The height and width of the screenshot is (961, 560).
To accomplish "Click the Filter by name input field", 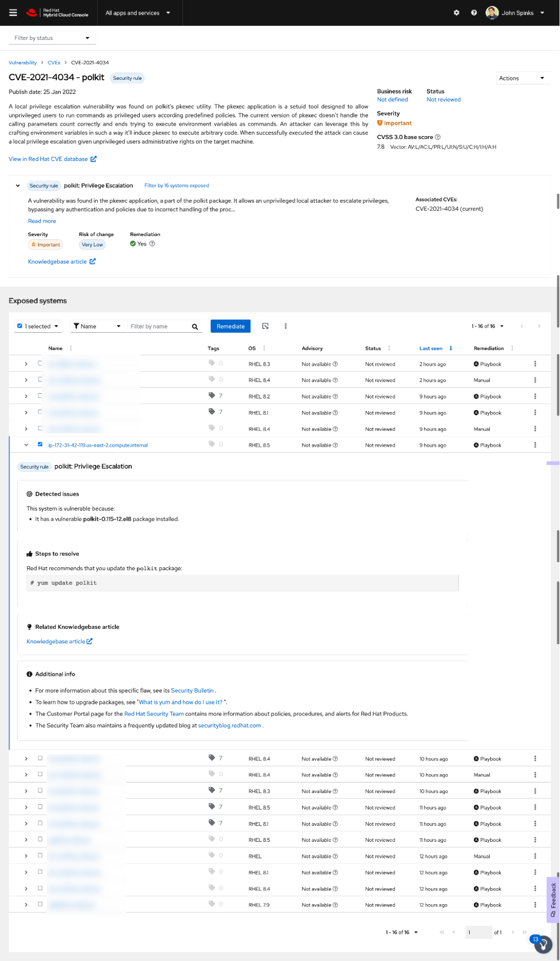I will [158, 326].
